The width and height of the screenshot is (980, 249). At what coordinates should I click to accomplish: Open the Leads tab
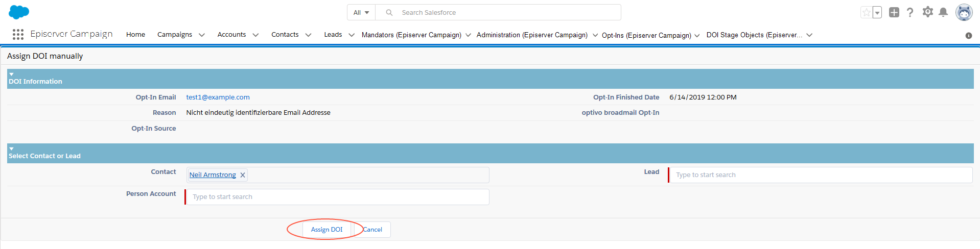[333, 35]
